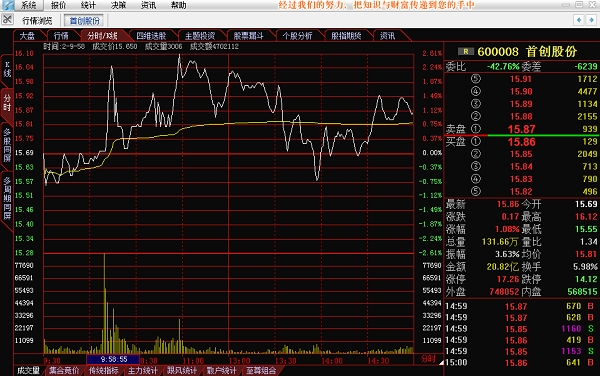Click the 内盘 value 568515
This screenshot has width=600, height=376.
(582, 291)
